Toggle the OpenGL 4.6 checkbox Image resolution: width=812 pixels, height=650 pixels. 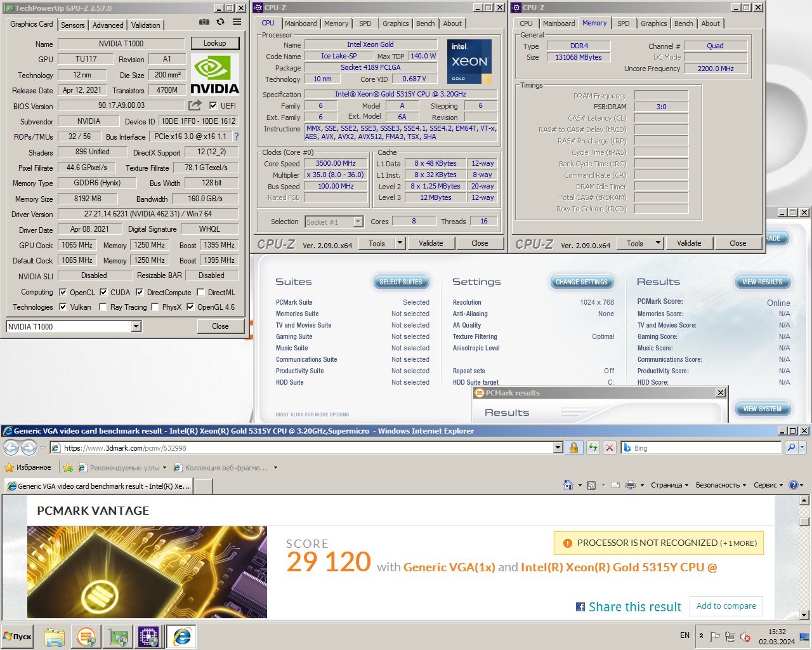pos(190,307)
